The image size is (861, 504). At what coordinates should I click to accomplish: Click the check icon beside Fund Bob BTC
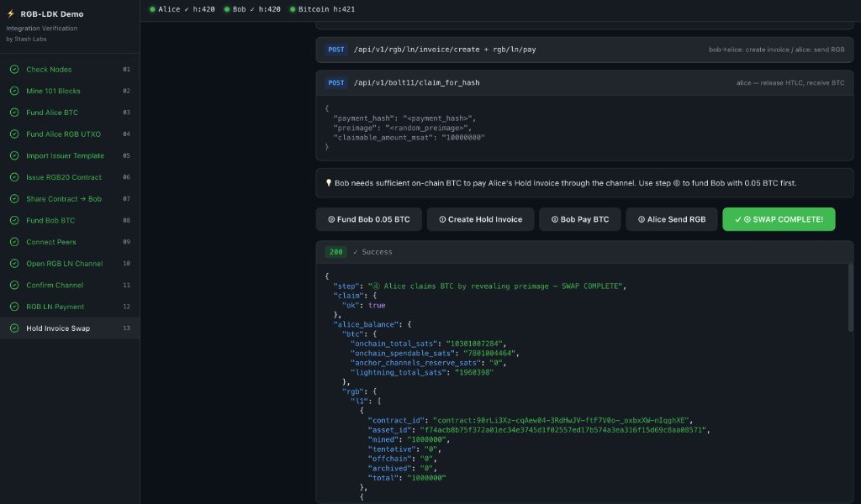[14, 220]
